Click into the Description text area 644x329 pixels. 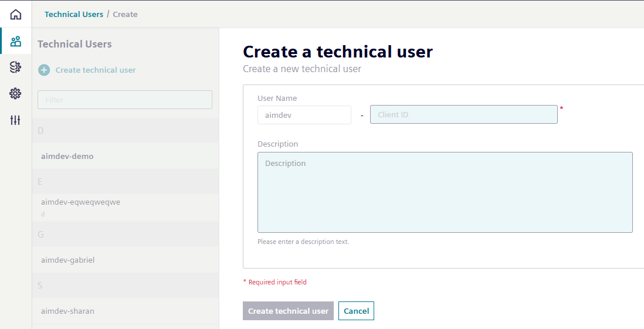[445, 192]
